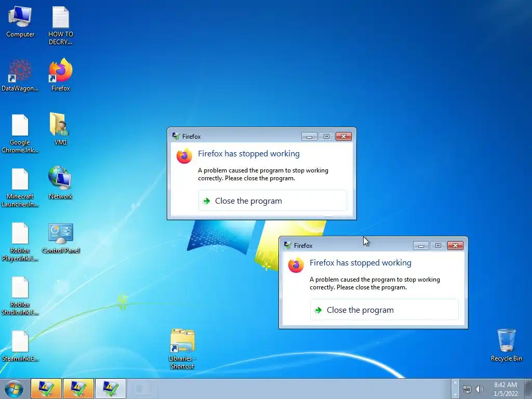Maximize the upper Firefox crash dialog
The image size is (532, 399).
[326, 137]
